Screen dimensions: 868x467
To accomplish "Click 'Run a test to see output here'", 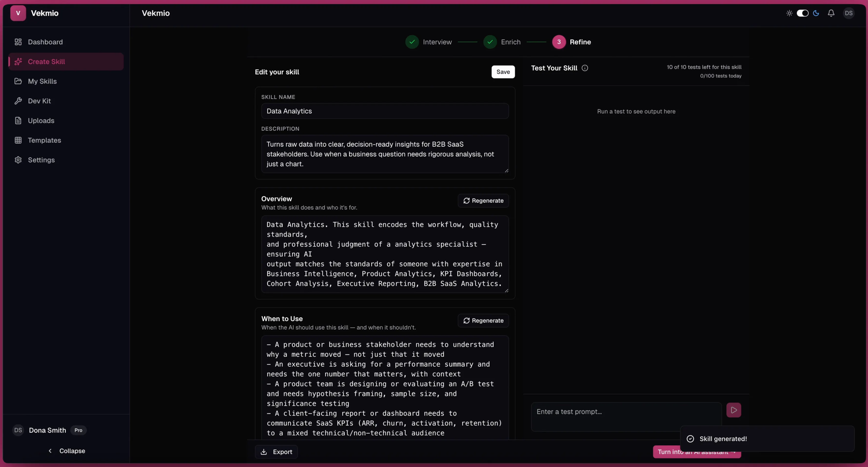I will (x=636, y=111).
